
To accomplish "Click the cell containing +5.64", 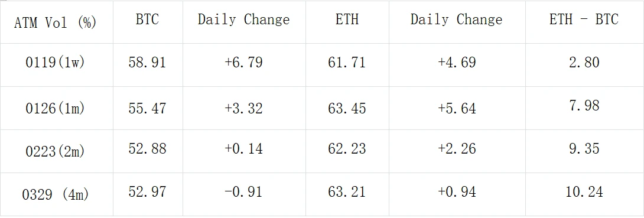I will (x=457, y=108).
